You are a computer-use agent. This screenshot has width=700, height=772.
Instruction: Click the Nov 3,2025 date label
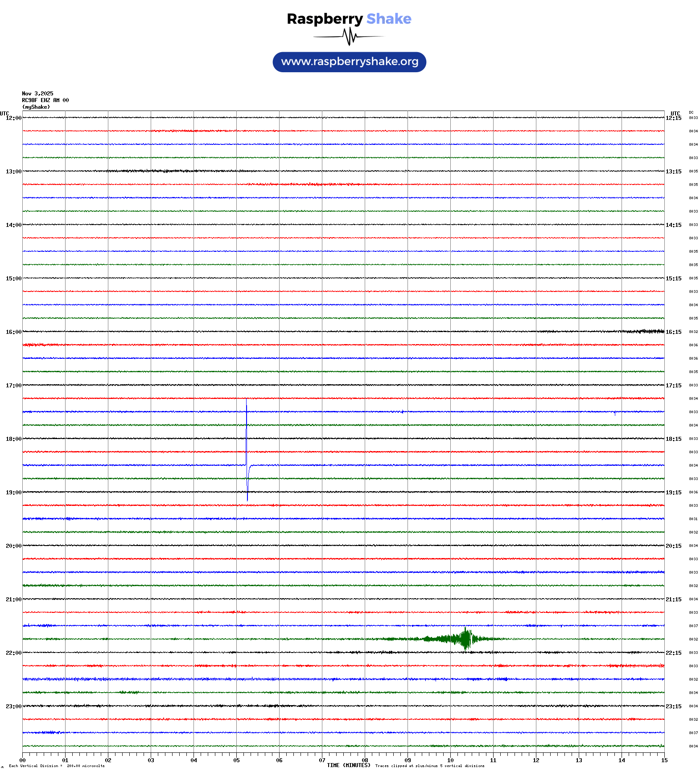37,94
